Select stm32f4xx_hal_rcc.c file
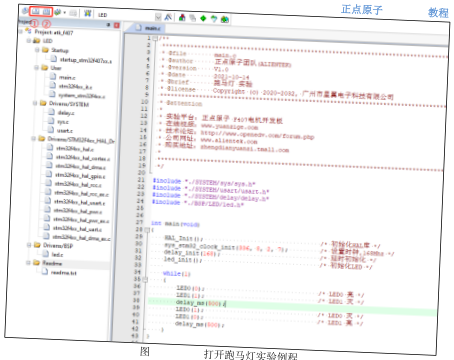Viewport: 454px width, 360px height. point(78,184)
